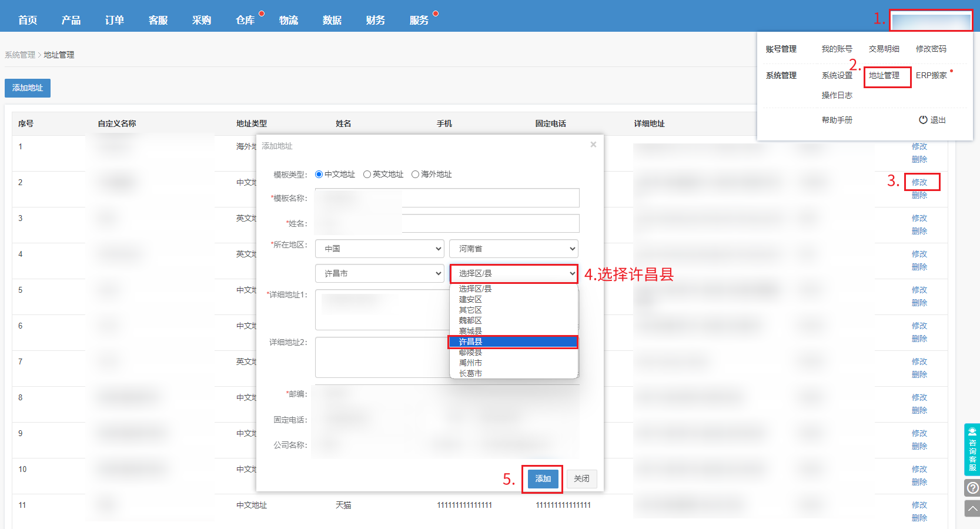
Task: Open the 河南省 province dropdown
Action: 513,249
